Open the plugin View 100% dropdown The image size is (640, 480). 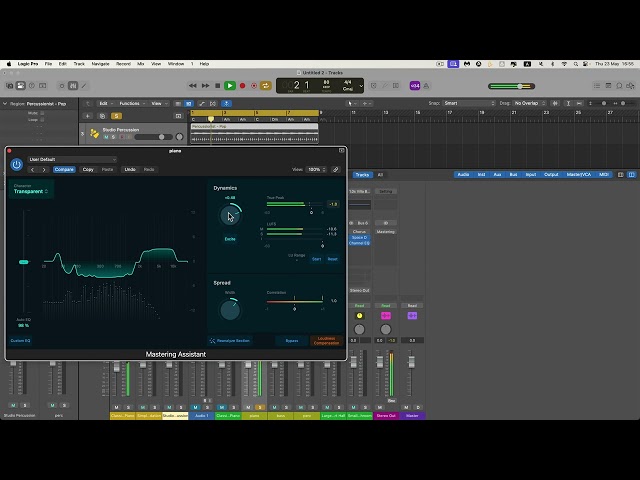click(x=316, y=169)
